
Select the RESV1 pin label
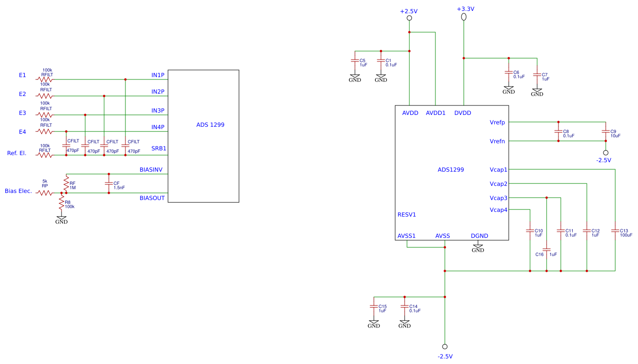tap(407, 215)
